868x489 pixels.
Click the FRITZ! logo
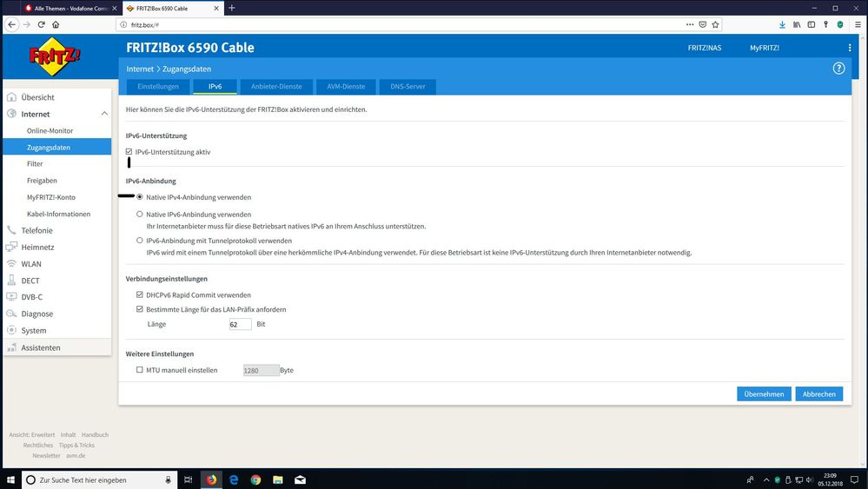54,56
